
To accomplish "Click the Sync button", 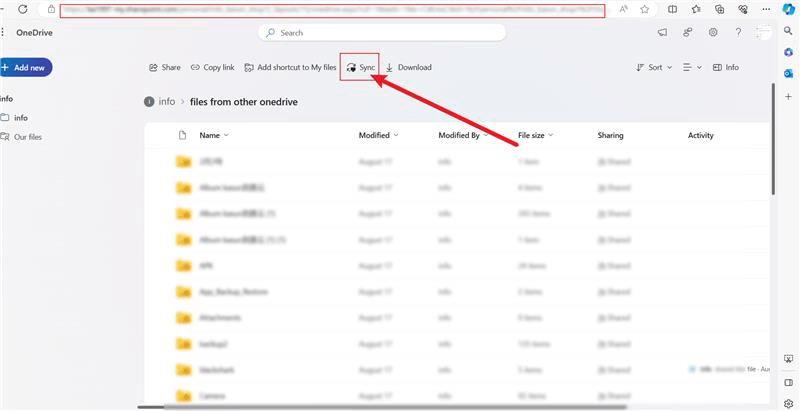I will (360, 67).
